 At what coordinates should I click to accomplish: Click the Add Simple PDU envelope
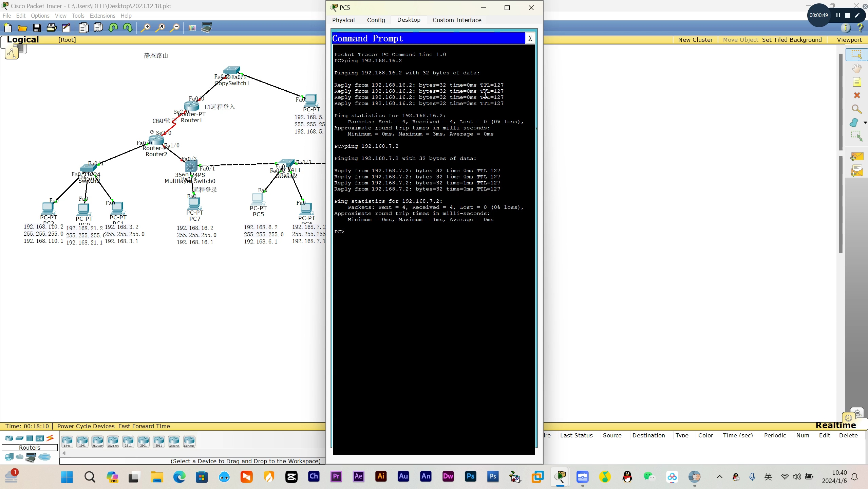click(x=856, y=157)
